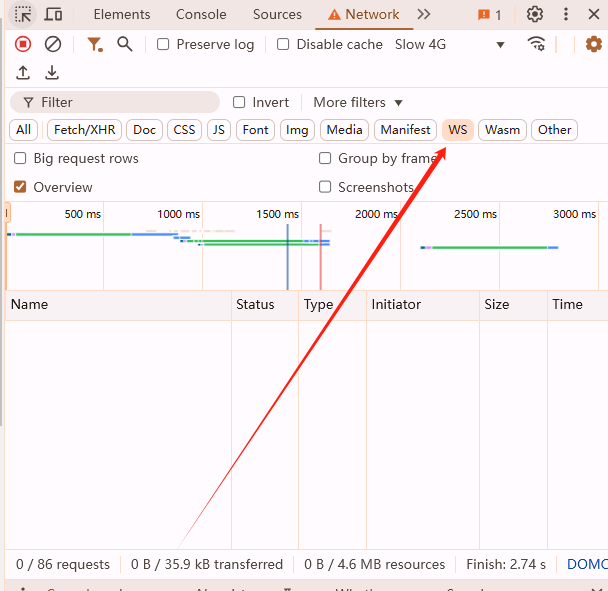608x591 pixels.
Task: Open Network panel settings orange gear
Action: pyautogui.click(x=594, y=44)
